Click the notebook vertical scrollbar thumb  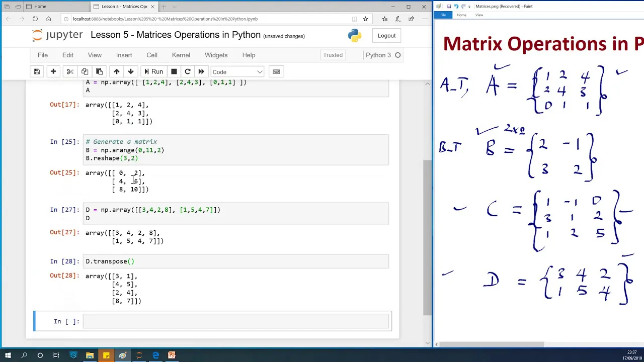point(428,237)
